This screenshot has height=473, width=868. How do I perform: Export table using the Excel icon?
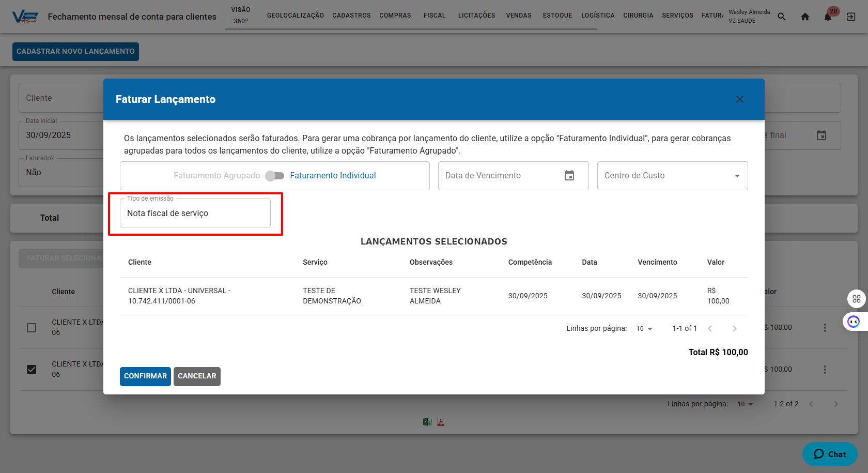click(427, 422)
